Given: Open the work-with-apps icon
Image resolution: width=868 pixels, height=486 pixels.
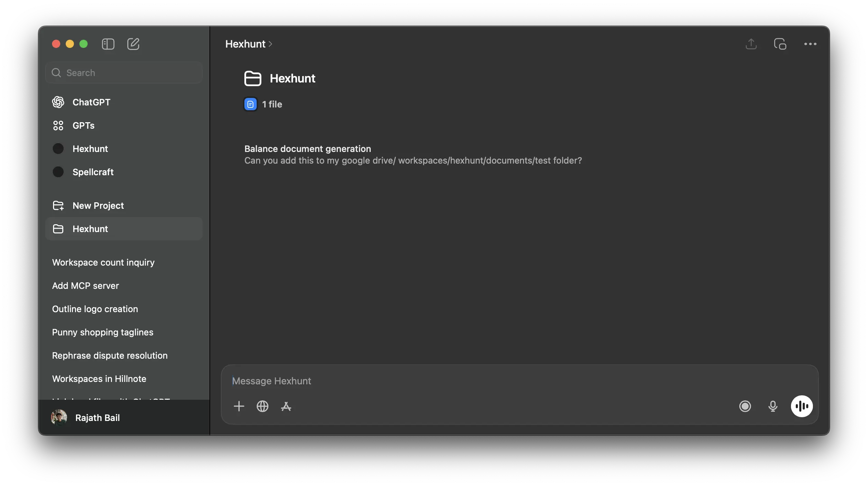Looking at the screenshot, I should point(286,406).
